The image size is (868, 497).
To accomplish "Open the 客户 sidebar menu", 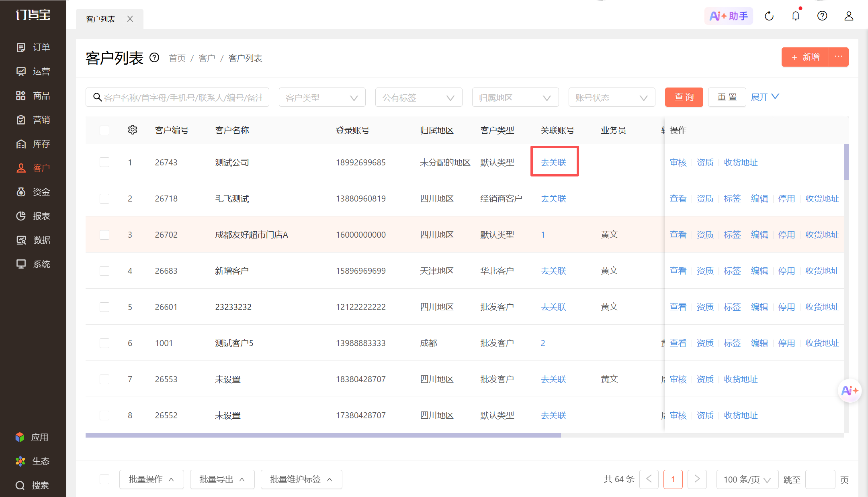I will 33,168.
